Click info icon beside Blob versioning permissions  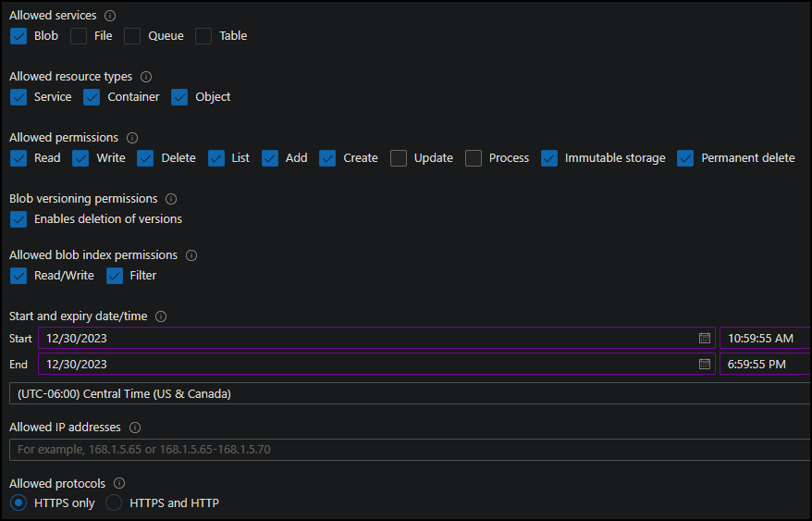(171, 199)
